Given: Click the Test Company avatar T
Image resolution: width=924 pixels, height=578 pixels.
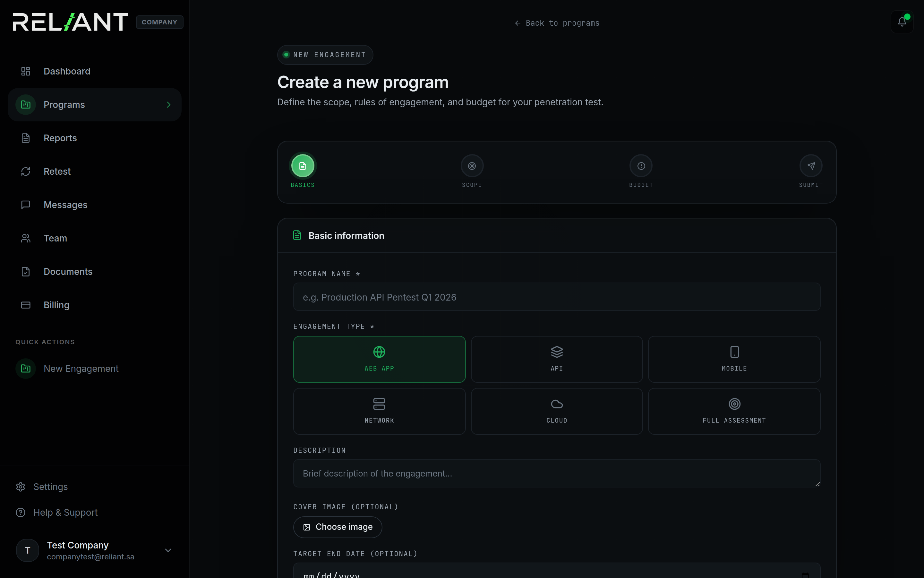Looking at the screenshot, I should pos(28,550).
